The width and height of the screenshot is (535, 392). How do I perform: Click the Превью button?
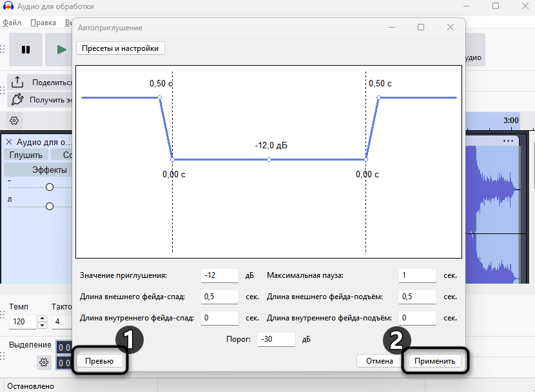pos(99,361)
